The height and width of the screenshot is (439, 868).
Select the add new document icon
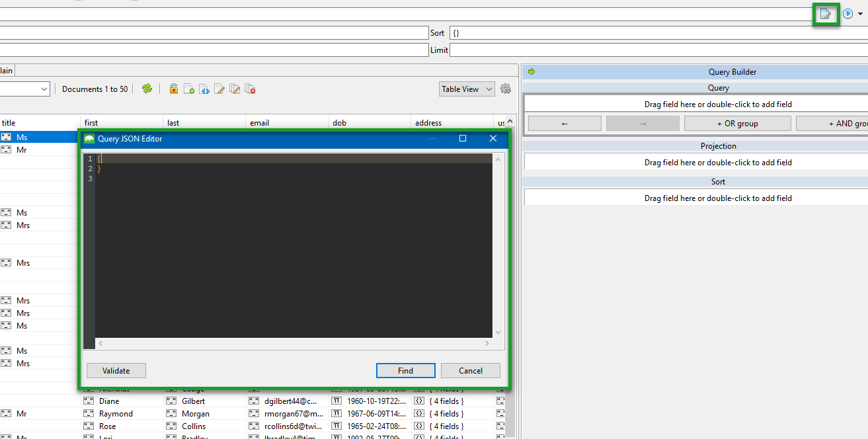click(188, 88)
